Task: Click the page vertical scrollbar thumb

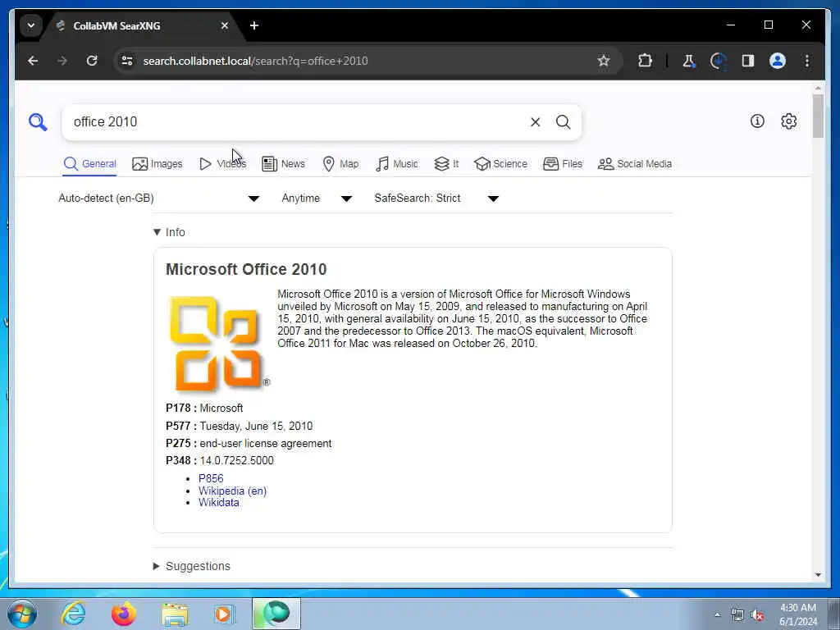Action: pos(818,116)
